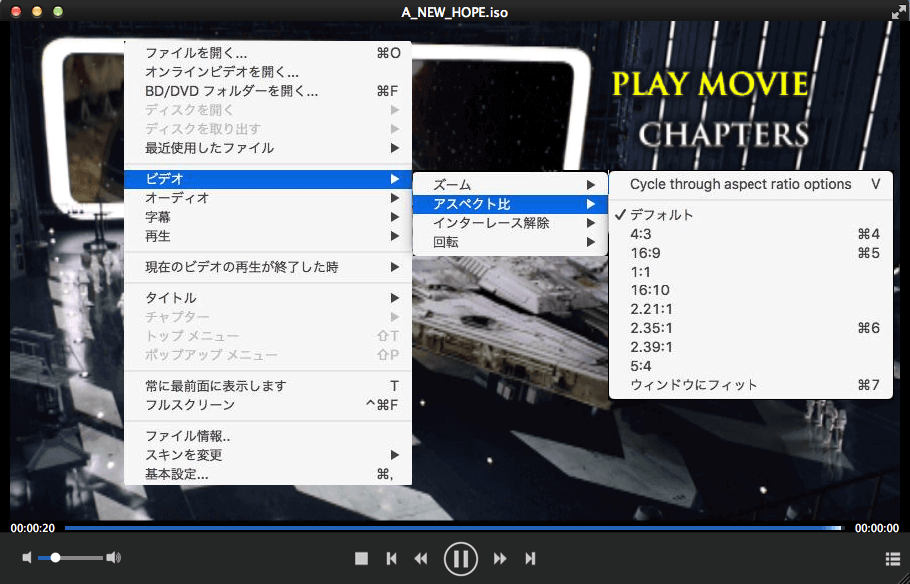Minimize the player window
The image size is (910, 584).
tap(37, 12)
